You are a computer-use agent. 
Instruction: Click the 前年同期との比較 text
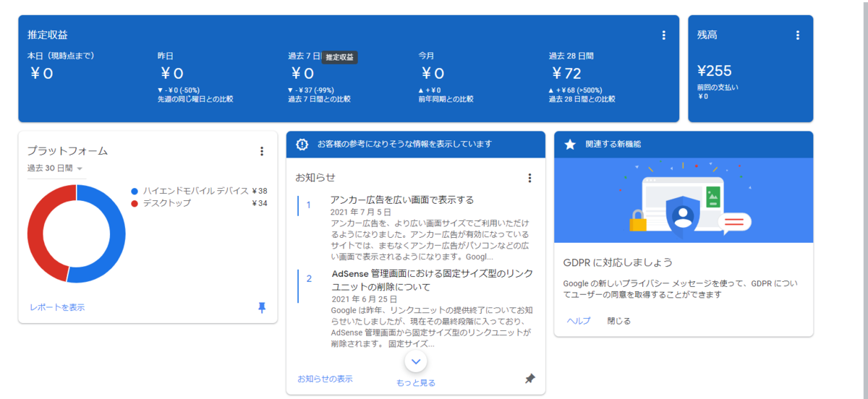pos(446,99)
